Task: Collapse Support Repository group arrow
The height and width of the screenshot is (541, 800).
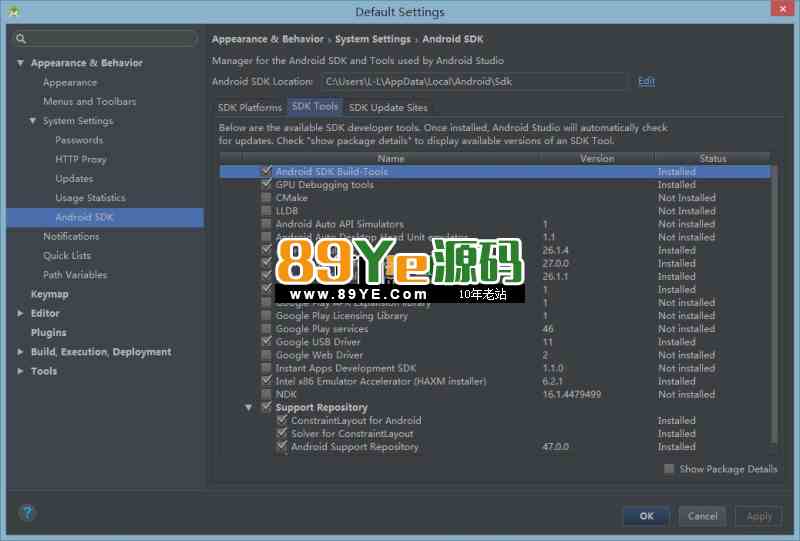Action: pyautogui.click(x=248, y=407)
